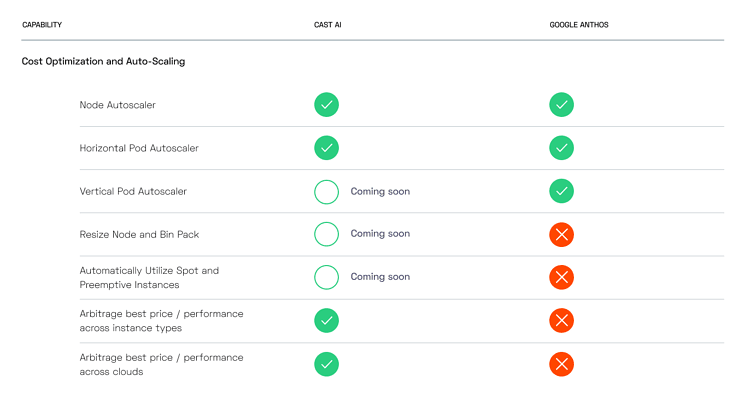Click red X for arbitrage across instance types
The height and width of the screenshot is (400, 745).
pyautogui.click(x=562, y=320)
